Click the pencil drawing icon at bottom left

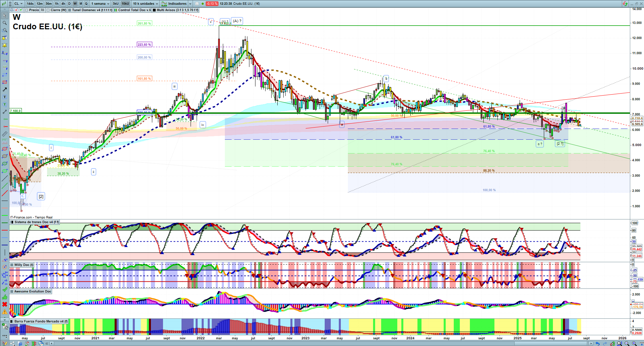5,343
